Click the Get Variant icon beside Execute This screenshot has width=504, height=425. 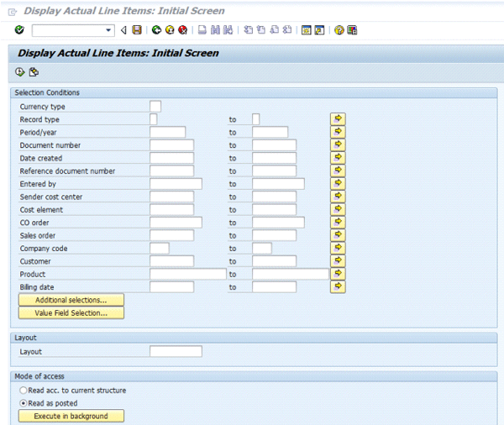34,71
